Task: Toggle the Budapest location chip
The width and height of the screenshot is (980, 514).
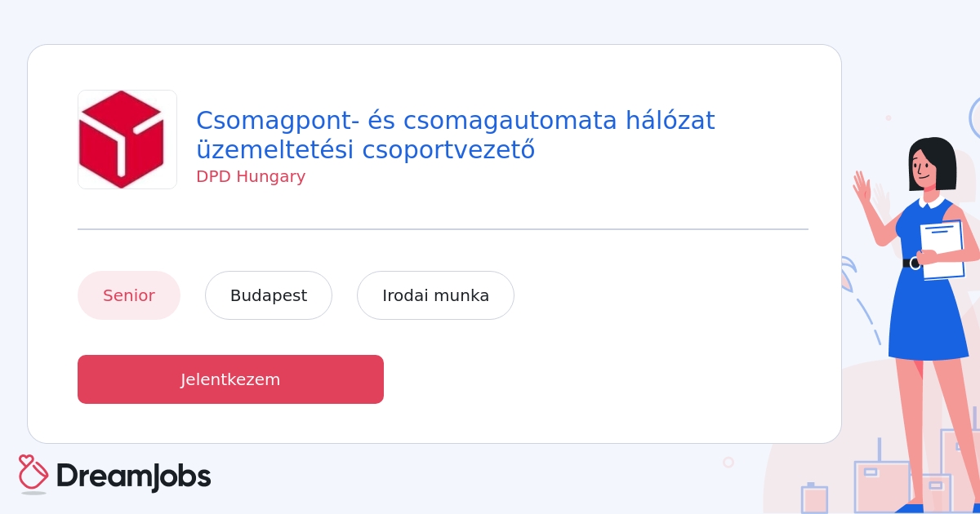Action: click(269, 295)
